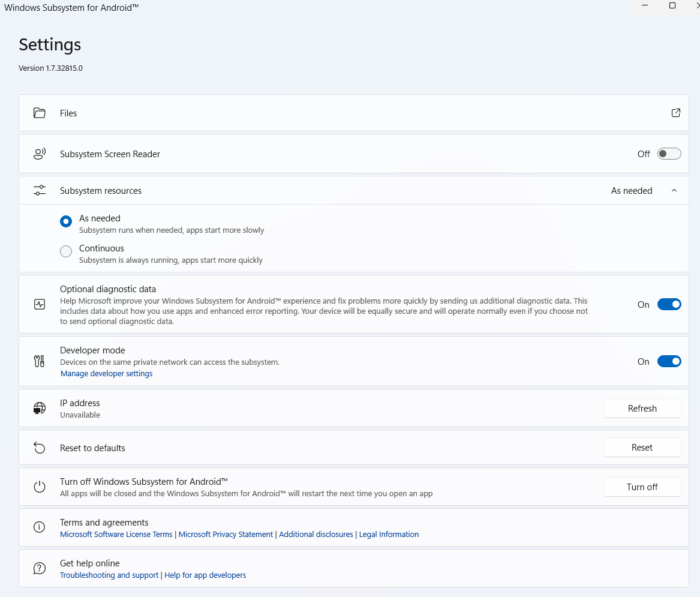Viewport: 700px width, 597px height.
Task: Turn off Optional diagnostic data switch
Action: coord(669,305)
